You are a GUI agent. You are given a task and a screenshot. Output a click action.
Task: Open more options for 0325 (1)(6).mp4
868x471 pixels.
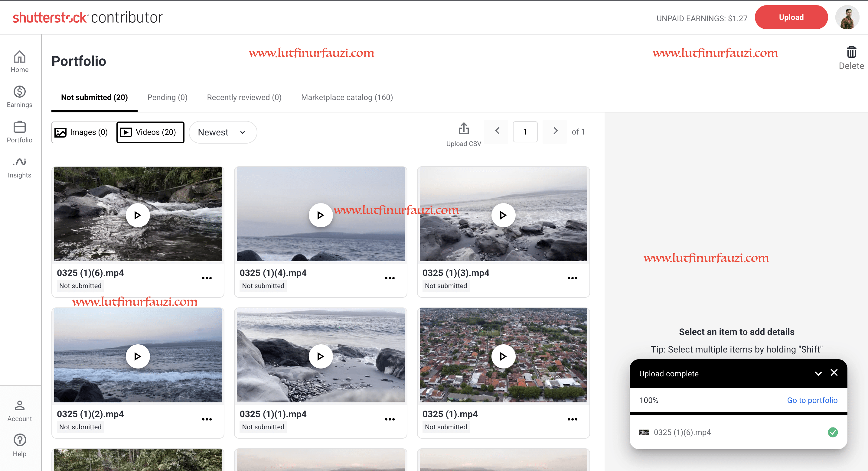207,278
